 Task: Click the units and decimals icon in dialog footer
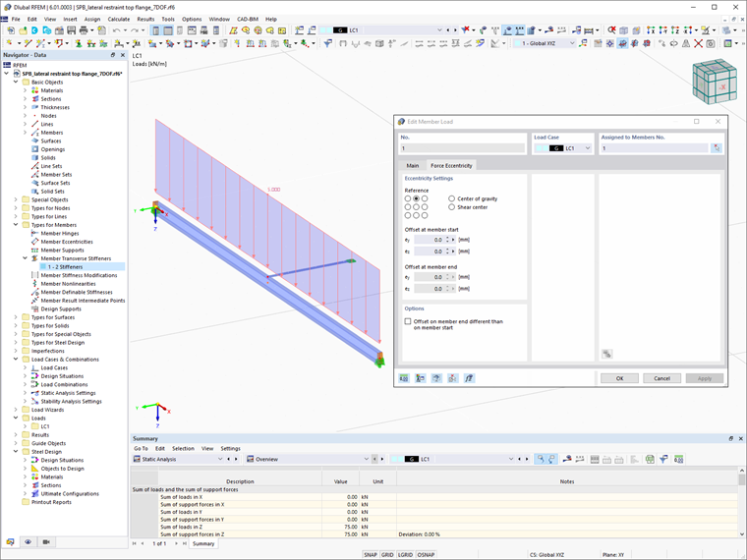(x=404, y=378)
